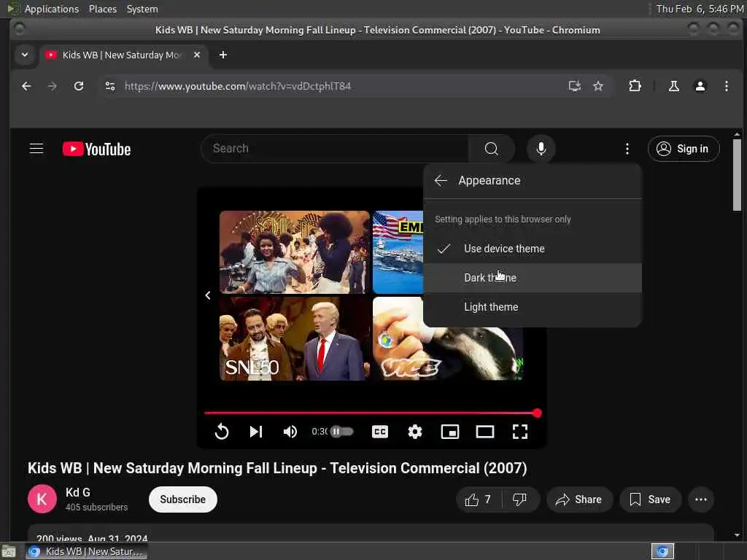747x560 pixels.
Task: Open YouTube settings three-dot menu
Action: (627, 149)
